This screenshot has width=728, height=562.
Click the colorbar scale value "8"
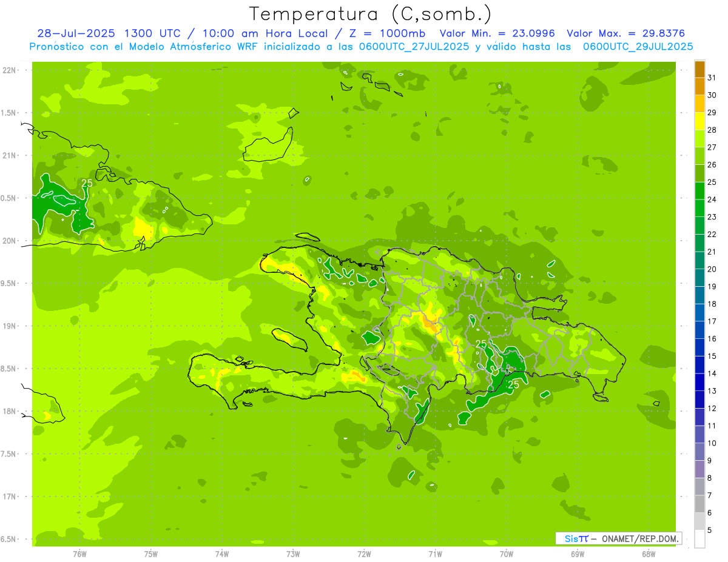tap(709, 478)
